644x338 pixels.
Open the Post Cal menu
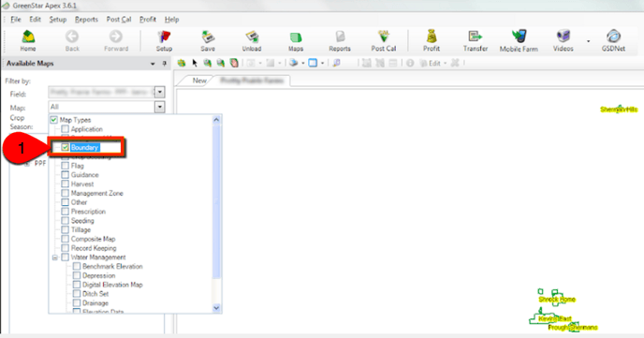[x=119, y=20]
